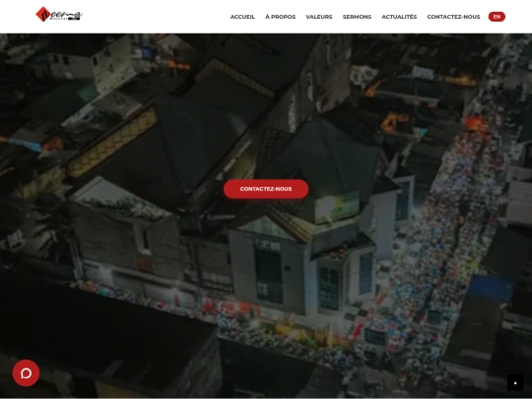Open the Accueil menu item

(242, 17)
